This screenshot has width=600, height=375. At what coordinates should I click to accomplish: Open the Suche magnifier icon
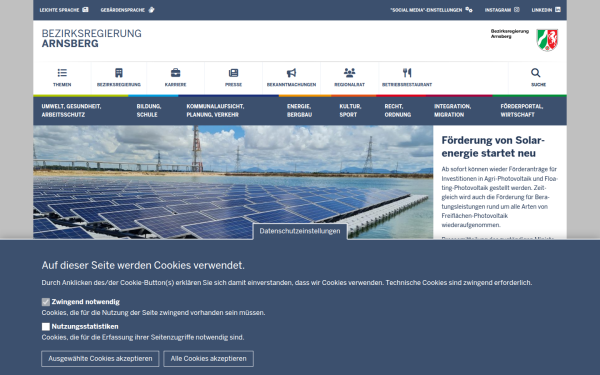[535, 73]
